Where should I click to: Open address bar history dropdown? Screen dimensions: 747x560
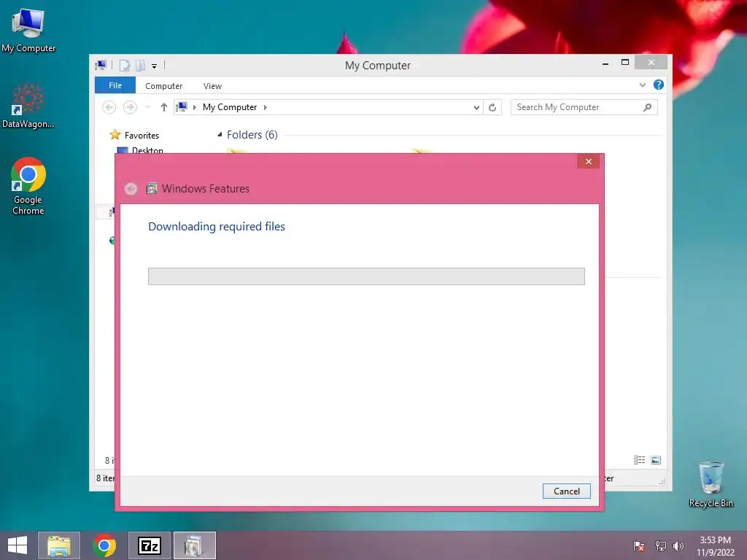coord(476,107)
